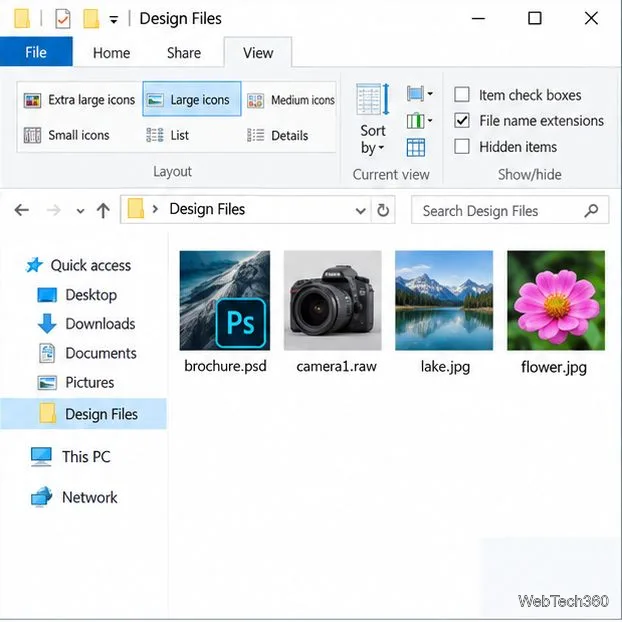Enable Item check boxes option
622x622 pixels.
(x=462, y=95)
